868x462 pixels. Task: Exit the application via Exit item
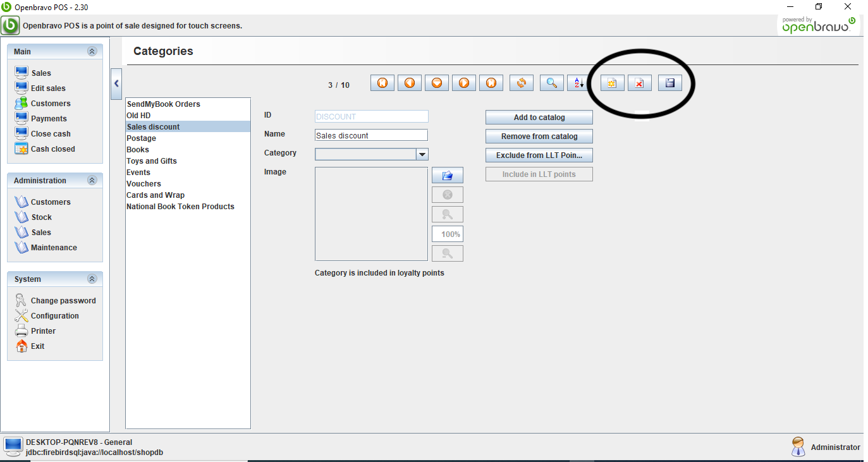click(x=30, y=346)
